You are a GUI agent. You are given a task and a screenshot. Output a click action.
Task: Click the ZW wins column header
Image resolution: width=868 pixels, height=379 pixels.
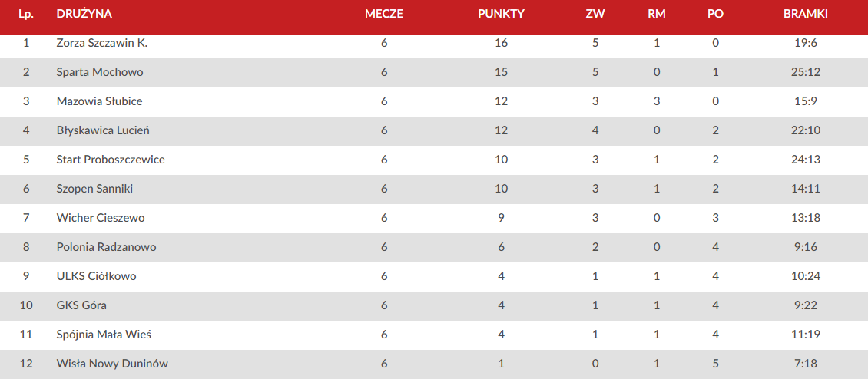click(595, 15)
